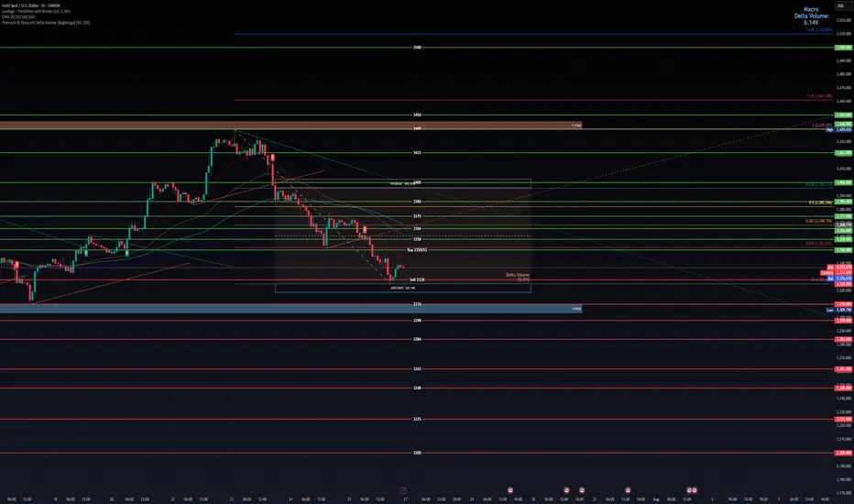
Task: Click the Bid price tag on the axis
Action: (x=839, y=279)
